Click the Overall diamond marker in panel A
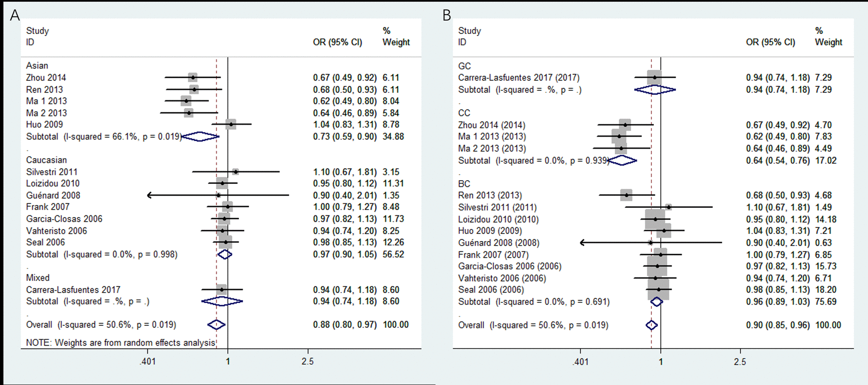The height and width of the screenshot is (385, 868). tap(216, 325)
